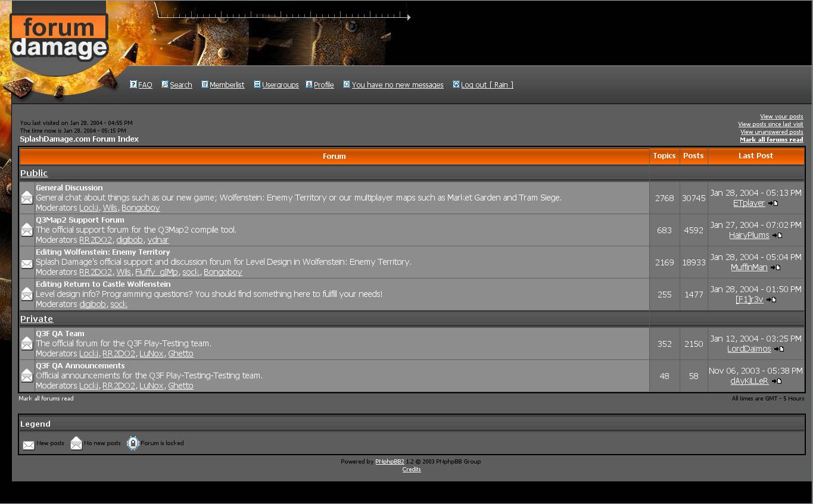Open the Credits footer link
The height and width of the screenshot is (504, 813).
(412, 469)
